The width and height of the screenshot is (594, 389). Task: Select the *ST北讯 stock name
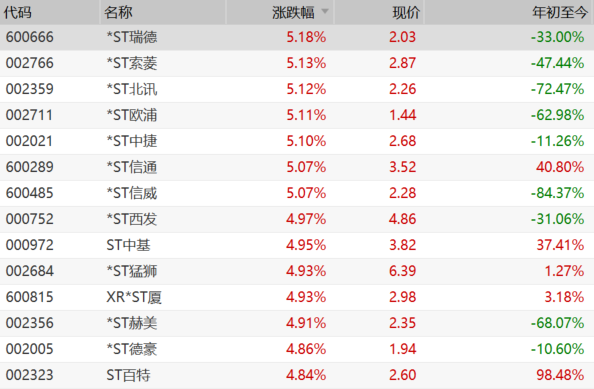tap(131, 89)
